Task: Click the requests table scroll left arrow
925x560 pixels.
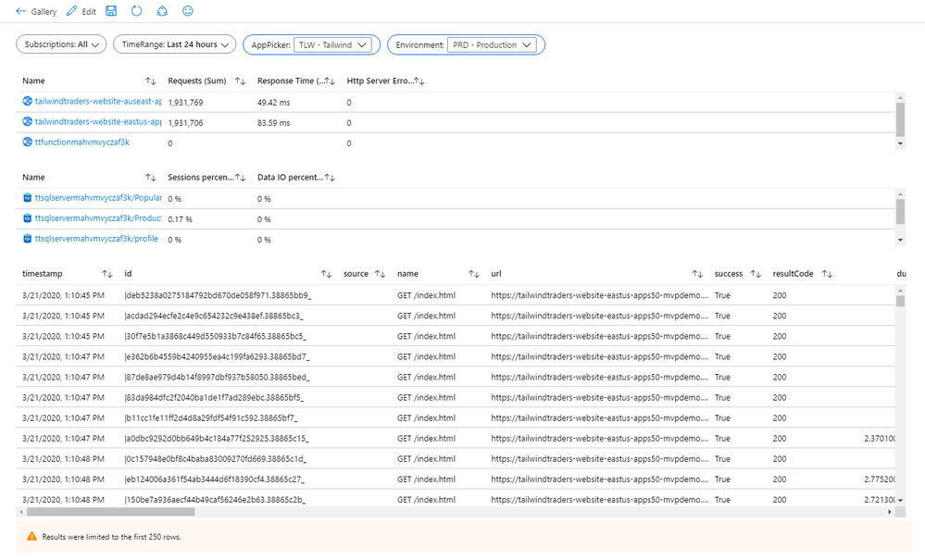Action: click(21, 512)
